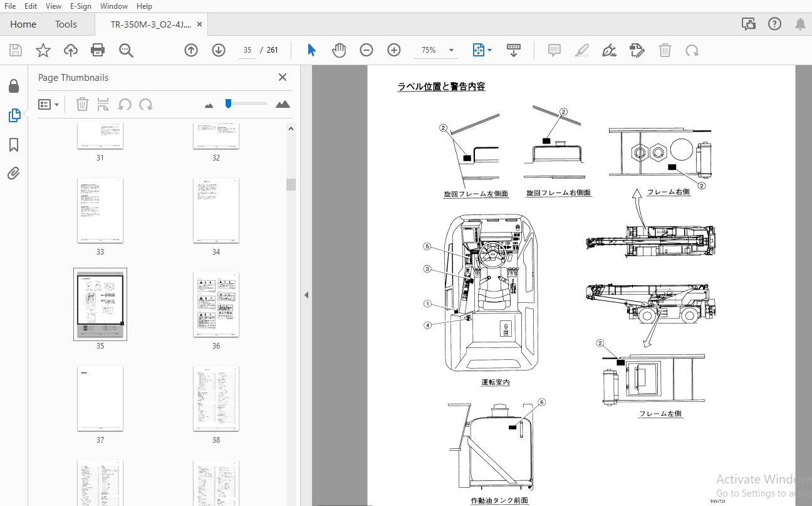This screenshot has height=506, width=812.
Task: Open the E-Sign menu
Action: pos(80,6)
